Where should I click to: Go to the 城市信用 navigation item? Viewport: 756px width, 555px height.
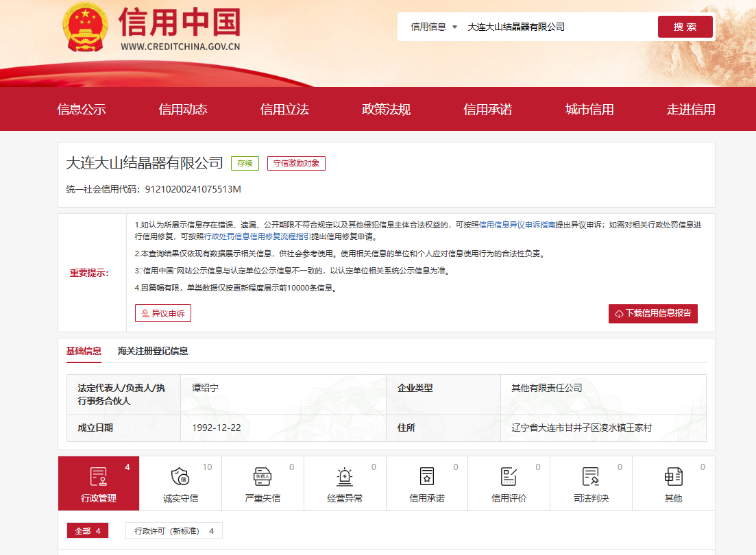click(x=589, y=110)
